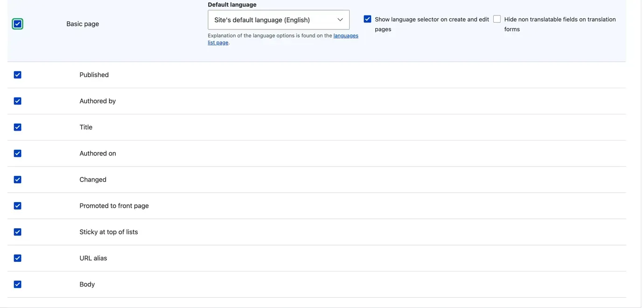This screenshot has height=308, width=644.
Task: Uncheck the URL alias checkbox
Action: pyautogui.click(x=17, y=258)
